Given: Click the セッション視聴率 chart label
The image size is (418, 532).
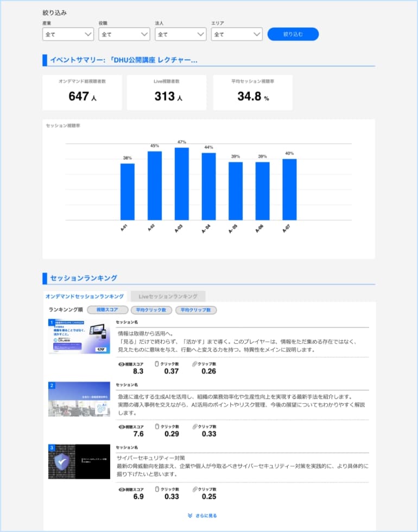Looking at the screenshot, I should click(x=63, y=125).
